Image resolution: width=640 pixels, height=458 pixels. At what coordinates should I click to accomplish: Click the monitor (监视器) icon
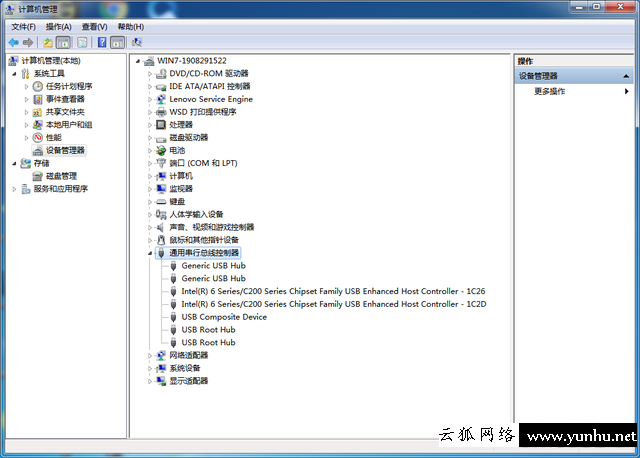(x=162, y=189)
